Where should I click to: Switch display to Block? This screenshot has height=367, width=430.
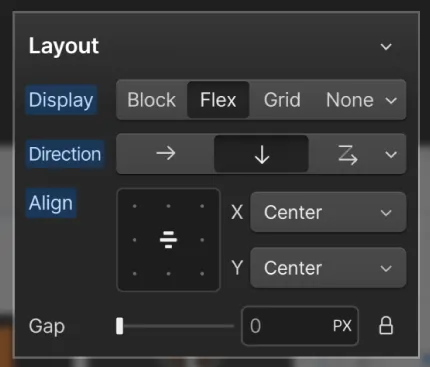click(x=152, y=100)
